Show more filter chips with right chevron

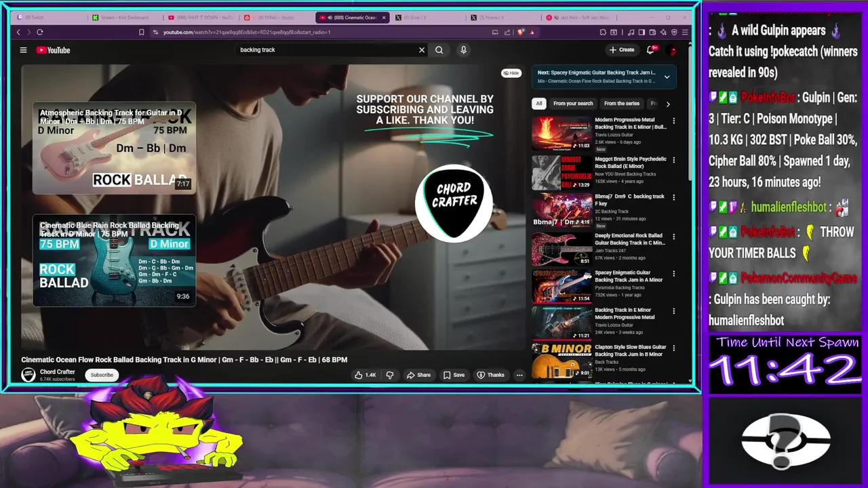tap(668, 104)
